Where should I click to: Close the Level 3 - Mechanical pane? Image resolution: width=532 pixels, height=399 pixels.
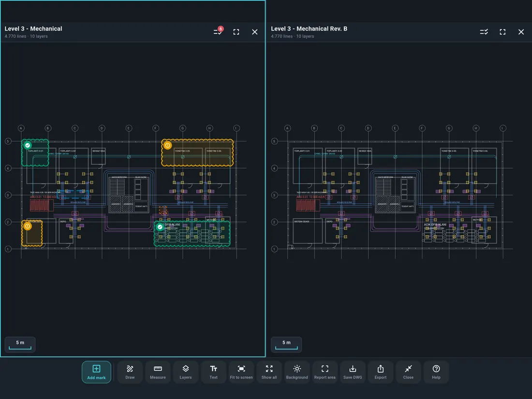255,32
